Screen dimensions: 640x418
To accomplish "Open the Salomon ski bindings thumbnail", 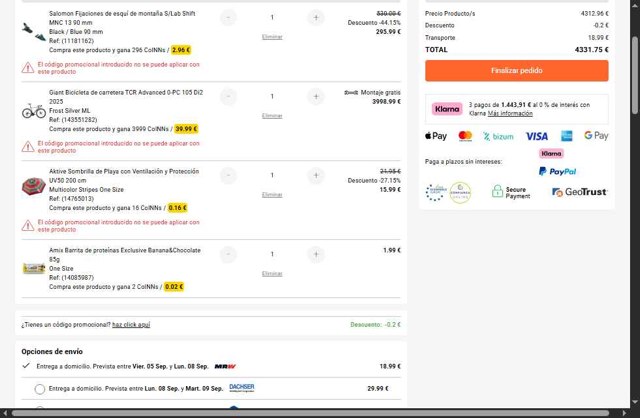I will click(x=34, y=32).
